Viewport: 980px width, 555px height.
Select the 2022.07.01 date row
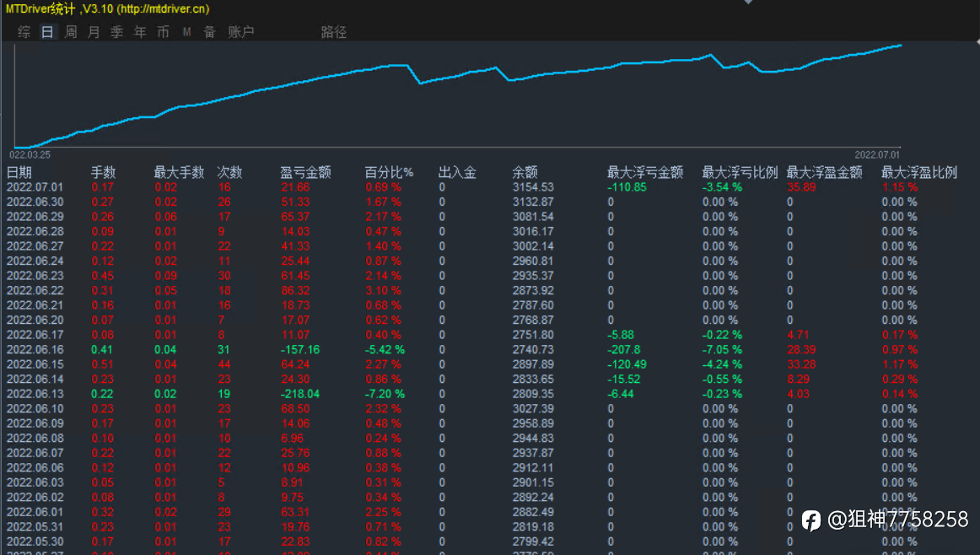coord(35,187)
